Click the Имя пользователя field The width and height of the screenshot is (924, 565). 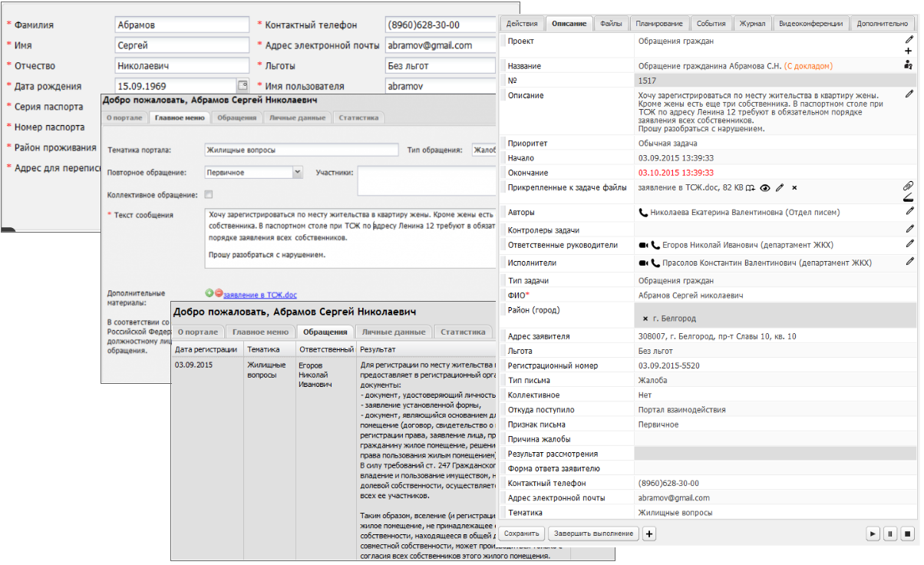pos(439,86)
